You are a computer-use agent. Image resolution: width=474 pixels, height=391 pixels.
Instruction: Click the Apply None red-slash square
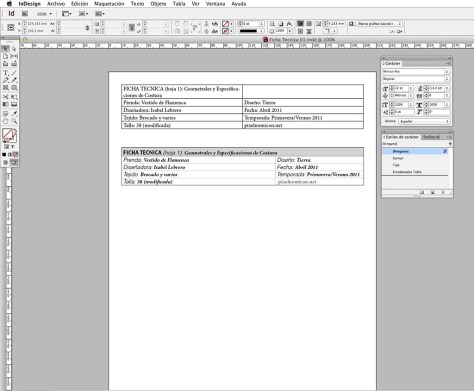click(x=15, y=155)
